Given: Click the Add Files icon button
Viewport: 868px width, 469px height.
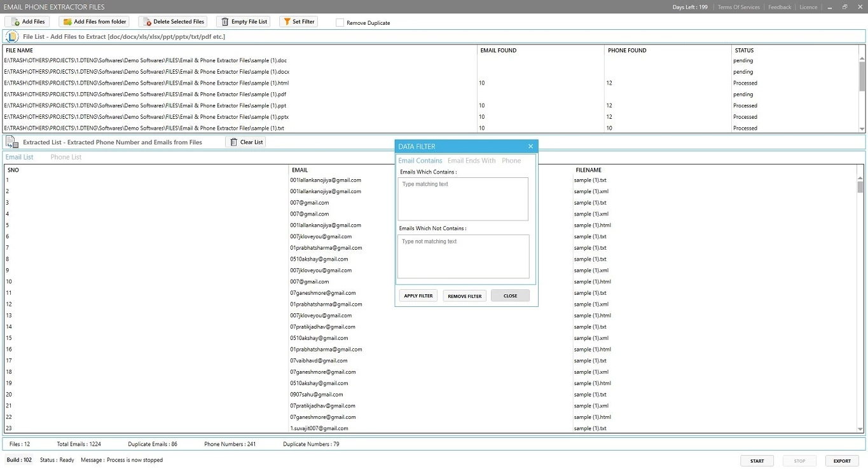Looking at the screenshot, I should (x=16, y=22).
